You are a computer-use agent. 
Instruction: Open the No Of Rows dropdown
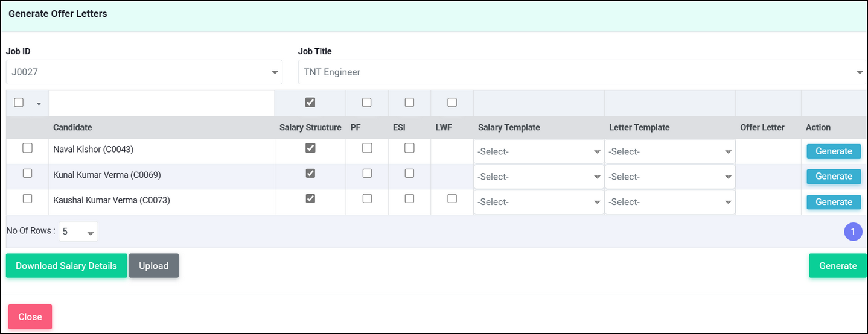coord(78,232)
